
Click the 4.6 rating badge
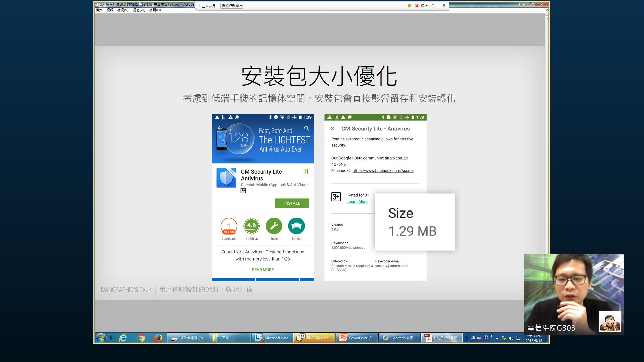coord(252,226)
